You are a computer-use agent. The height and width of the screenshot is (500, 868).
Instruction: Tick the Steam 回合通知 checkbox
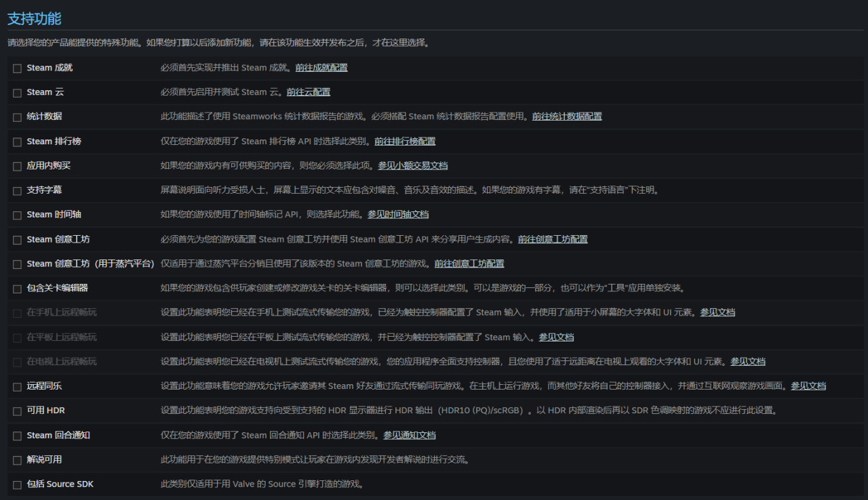coord(17,436)
